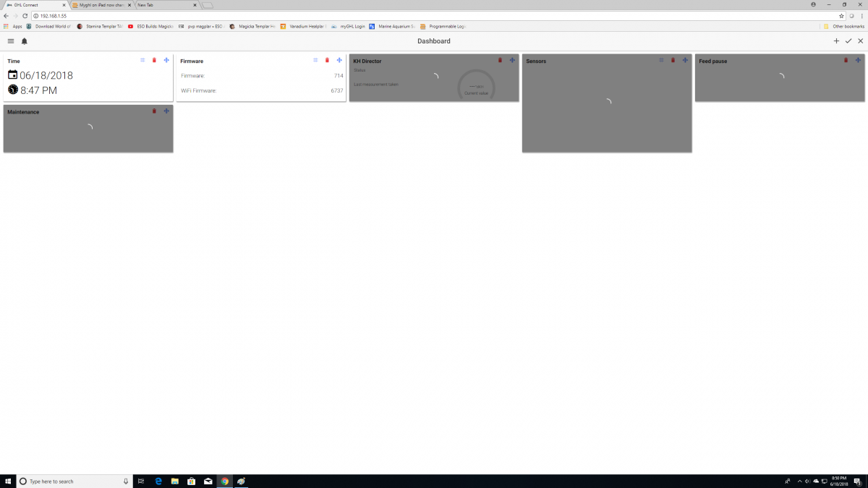Open the myGHL Login bookmark
868x488 pixels.
(x=349, y=26)
